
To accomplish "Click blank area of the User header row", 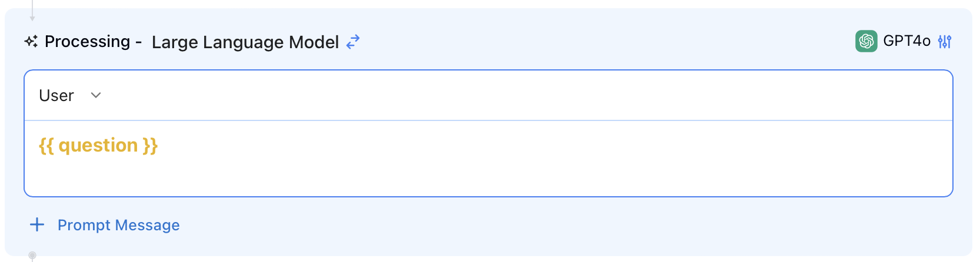I will (529, 95).
